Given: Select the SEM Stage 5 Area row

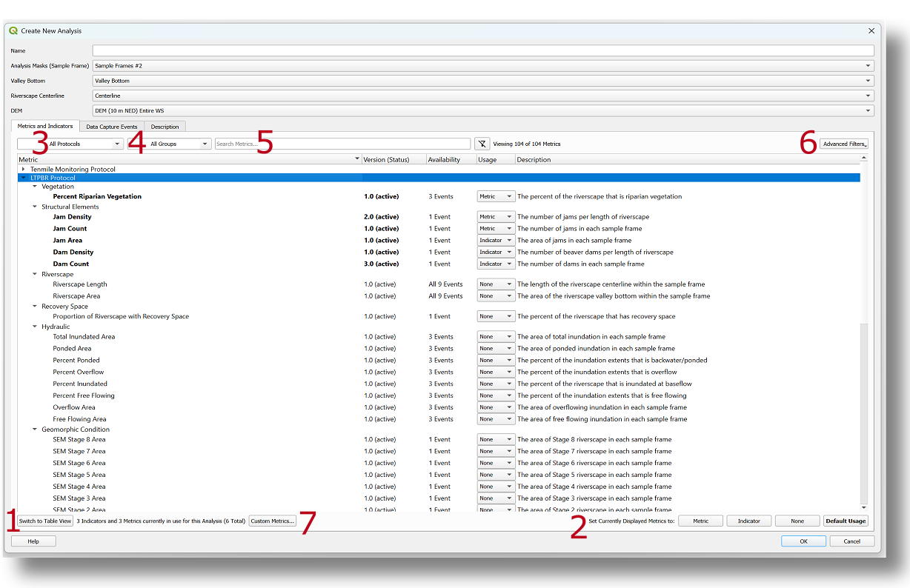Looking at the screenshot, I should 439,475.
